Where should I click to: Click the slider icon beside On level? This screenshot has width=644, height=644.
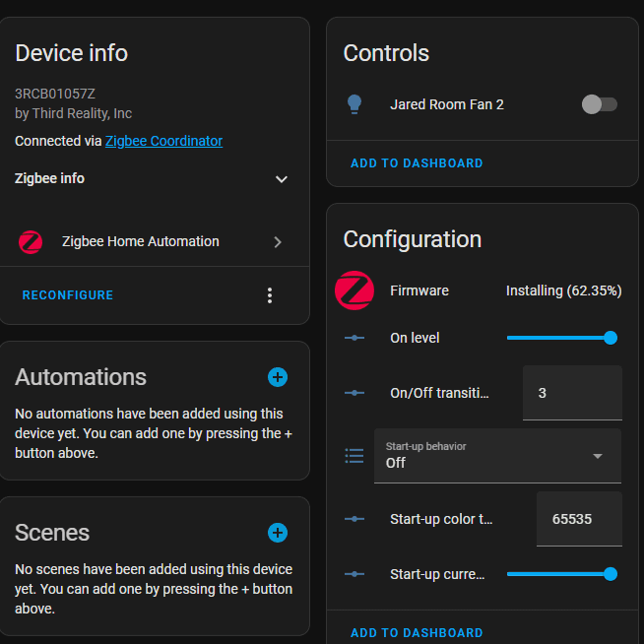pos(354,338)
